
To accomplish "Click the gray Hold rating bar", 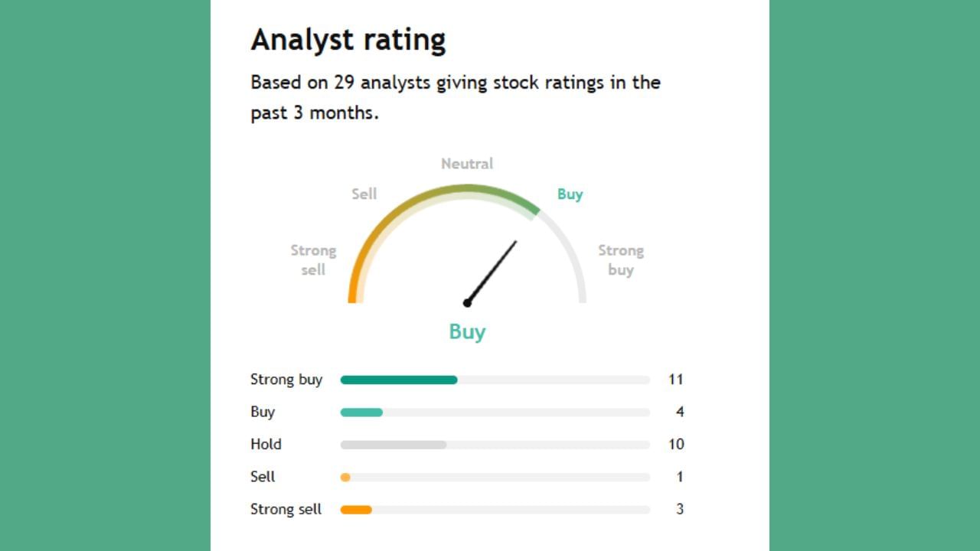I will coord(394,445).
